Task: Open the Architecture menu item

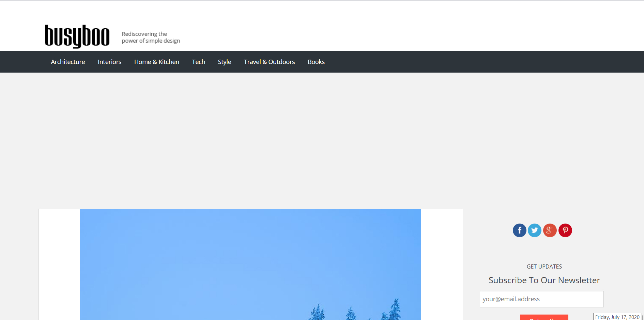Action: (68, 62)
